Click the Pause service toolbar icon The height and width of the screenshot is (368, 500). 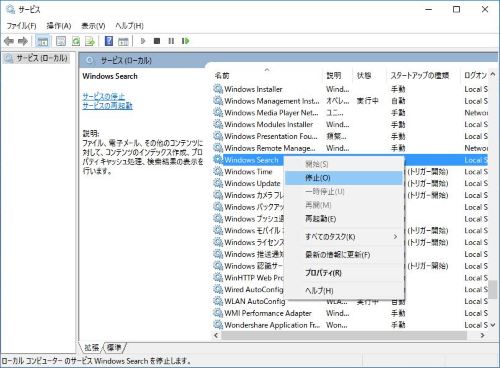click(x=171, y=41)
